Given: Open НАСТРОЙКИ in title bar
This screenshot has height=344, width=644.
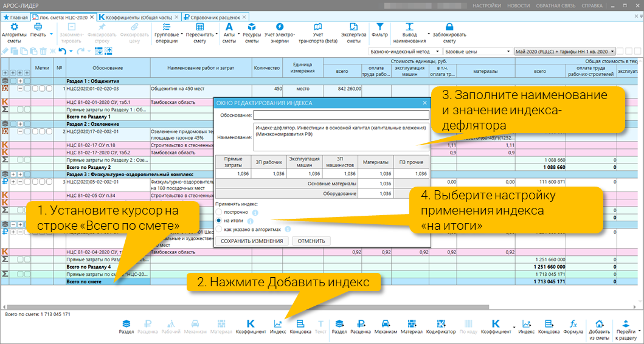Looking at the screenshot, I should [x=486, y=5].
